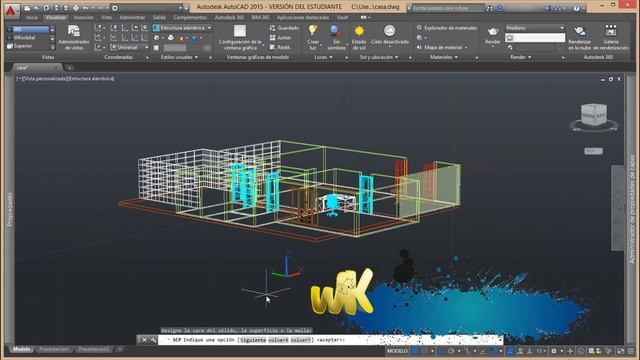Click Siguiente option in command line
640x360 pixels.
tap(253, 340)
